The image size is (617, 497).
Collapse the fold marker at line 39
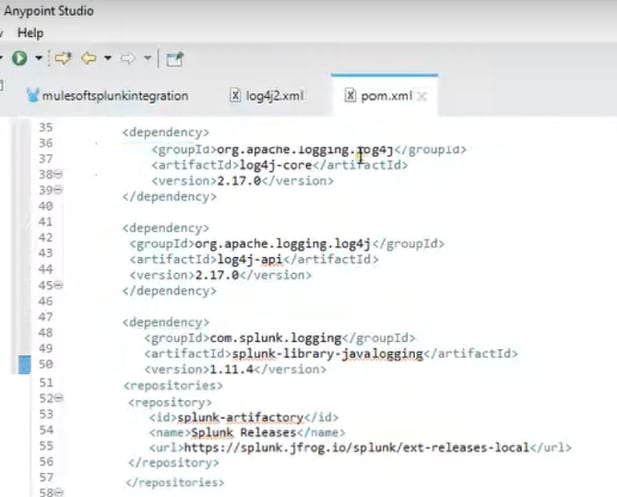point(58,190)
